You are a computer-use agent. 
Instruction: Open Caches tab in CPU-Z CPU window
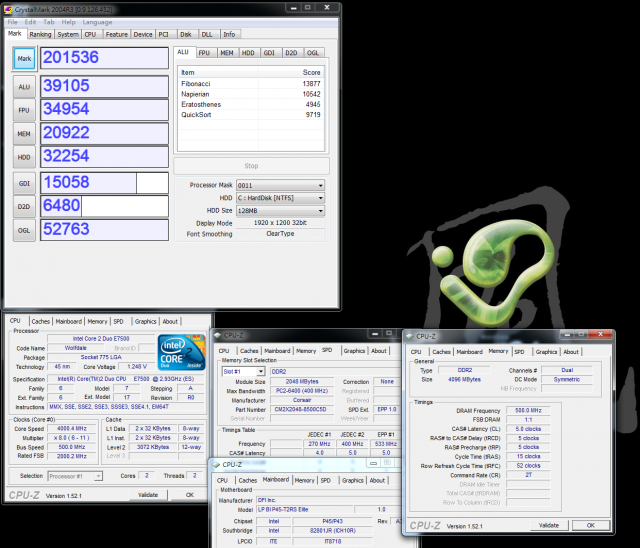pos(40,322)
